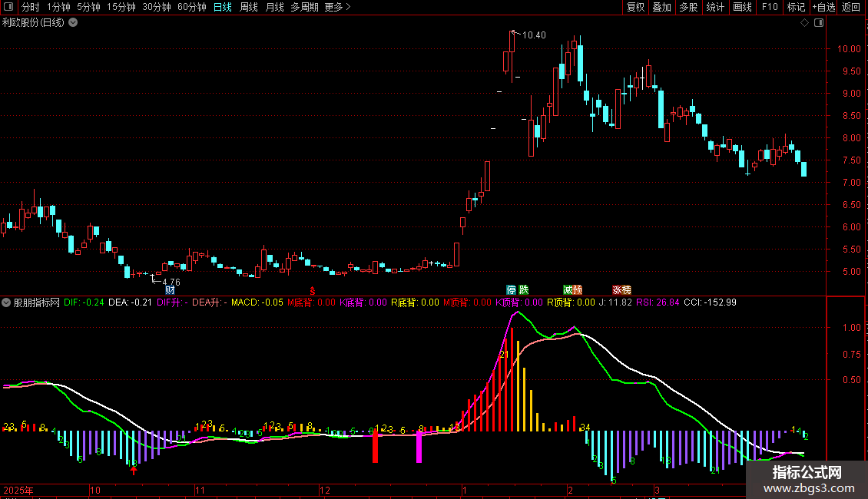The image size is (868, 499).
Task: Add stock with +自选 button
Action: pos(823,7)
